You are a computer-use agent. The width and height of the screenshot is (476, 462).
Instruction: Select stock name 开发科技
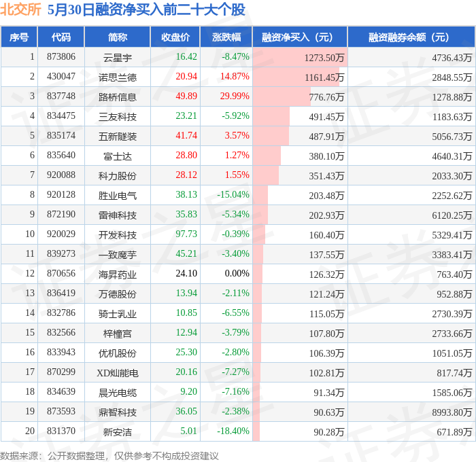(118, 235)
